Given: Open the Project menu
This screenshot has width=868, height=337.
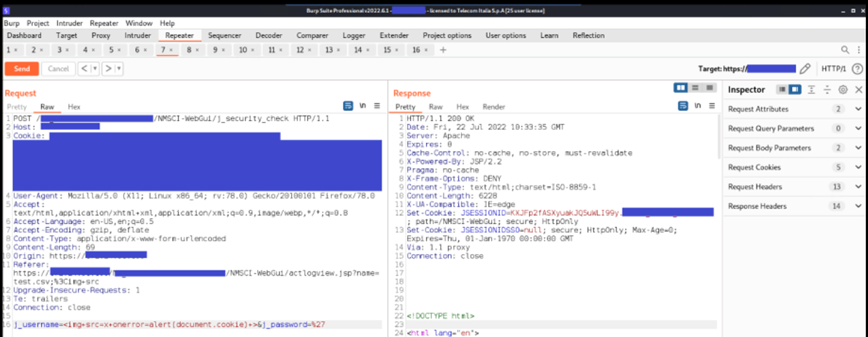Looking at the screenshot, I should [38, 23].
